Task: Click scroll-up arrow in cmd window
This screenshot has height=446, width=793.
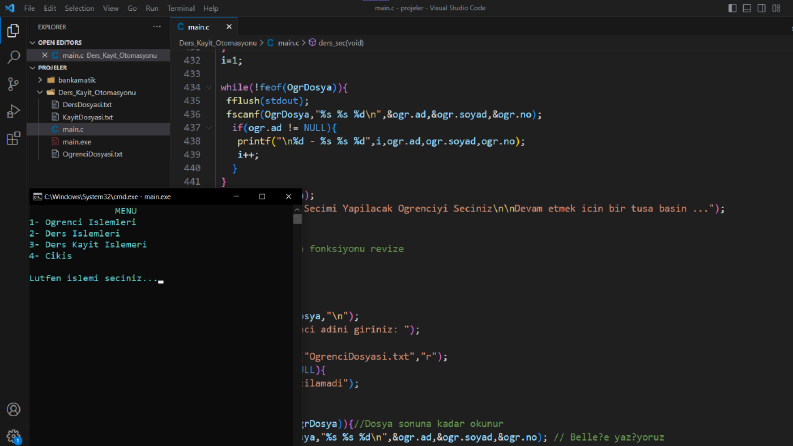Action: click(x=297, y=209)
